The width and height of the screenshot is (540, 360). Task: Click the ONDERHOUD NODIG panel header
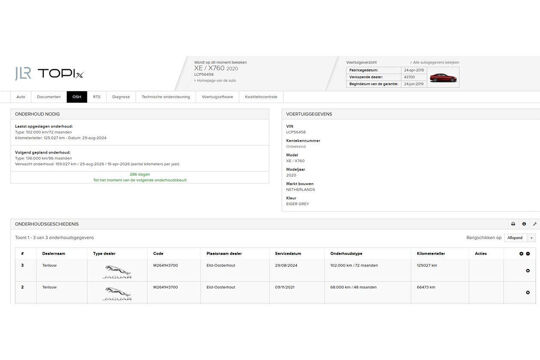[140, 114]
